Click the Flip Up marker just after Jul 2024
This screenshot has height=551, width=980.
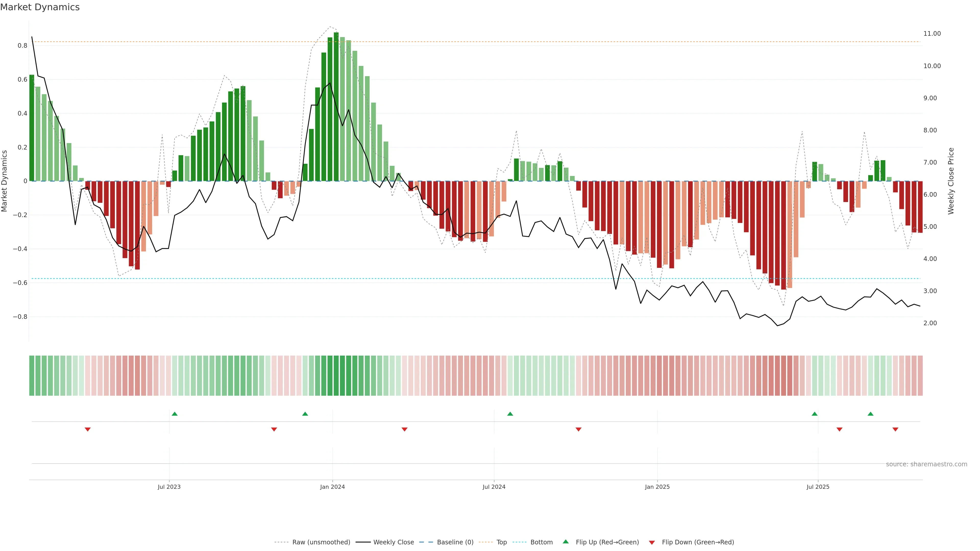(510, 414)
